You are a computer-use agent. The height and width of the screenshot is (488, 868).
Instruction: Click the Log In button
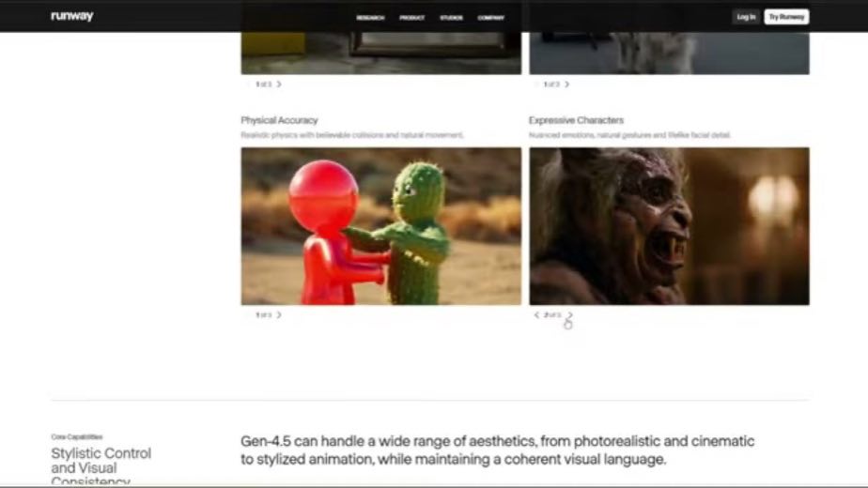tap(746, 17)
